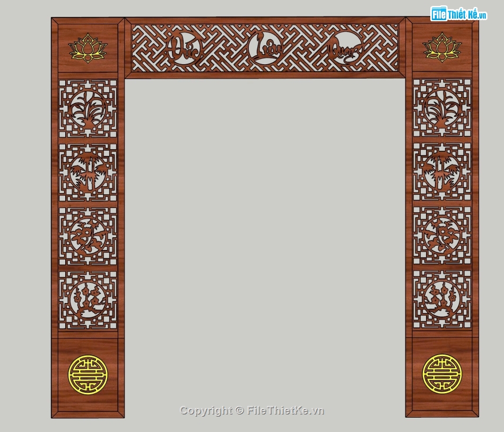Screen dimensions: 504x432
Task: Pick the plum blossom panel on left pillar
Action: 88,300
